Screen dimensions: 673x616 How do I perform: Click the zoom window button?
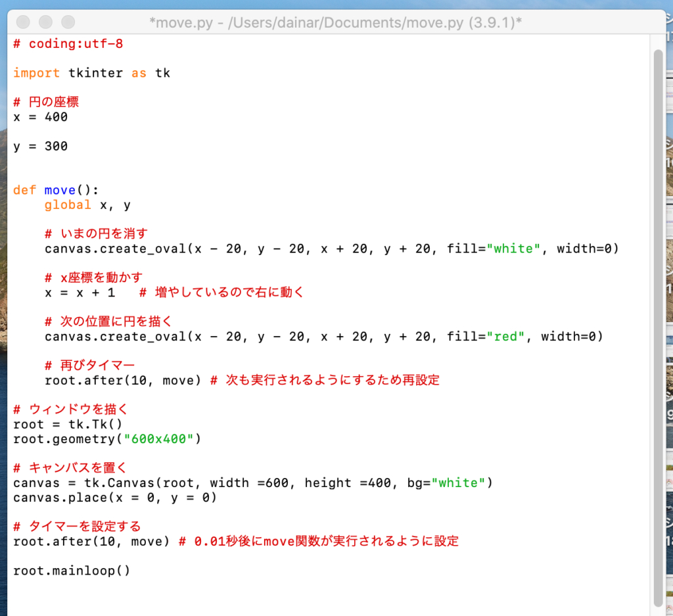pos(68,22)
